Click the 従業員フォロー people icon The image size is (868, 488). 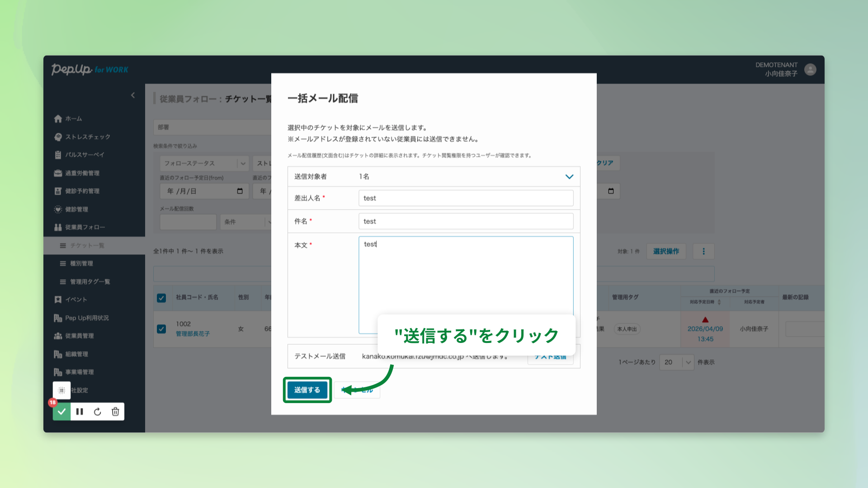[x=58, y=227]
